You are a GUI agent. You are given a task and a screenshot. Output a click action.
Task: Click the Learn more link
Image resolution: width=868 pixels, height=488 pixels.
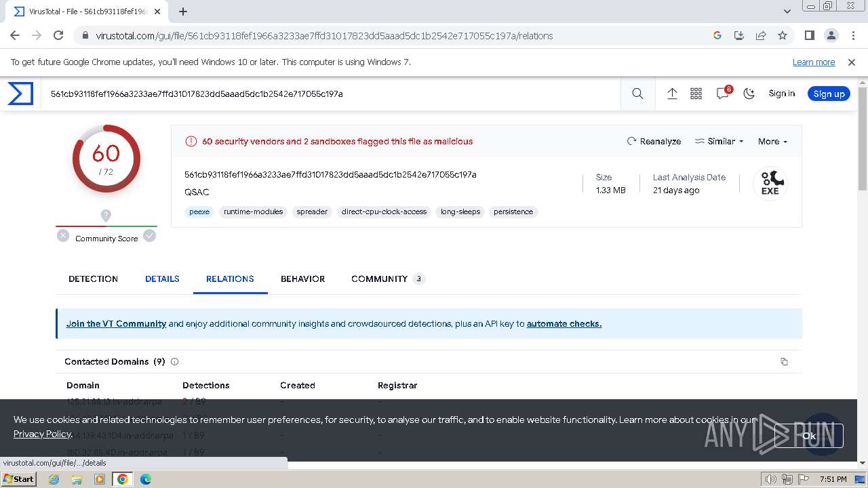tap(814, 62)
